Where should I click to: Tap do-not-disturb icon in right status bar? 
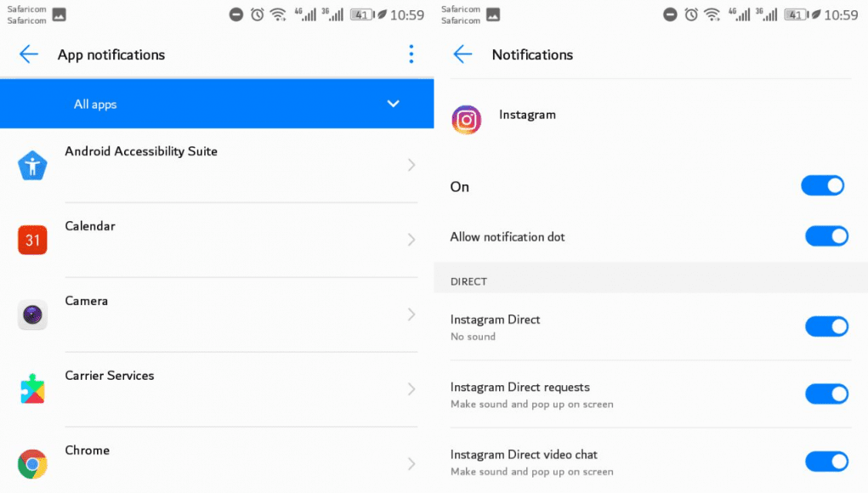pyautogui.click(x=670, y=14)
